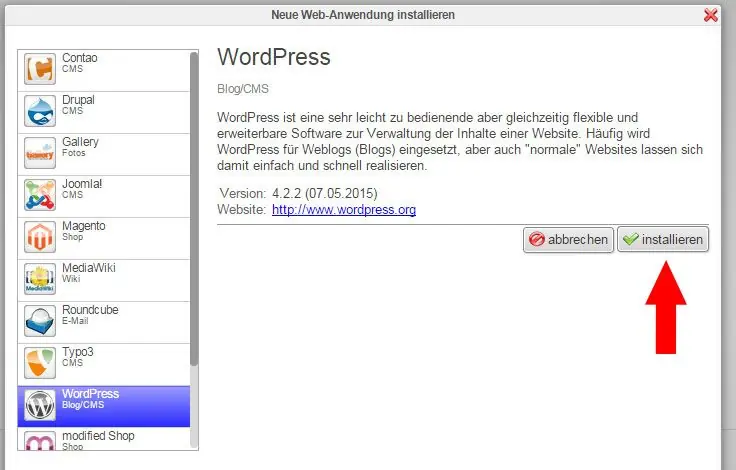
Task: Select the Drupal list entry name
Action: tap(78, 100)
